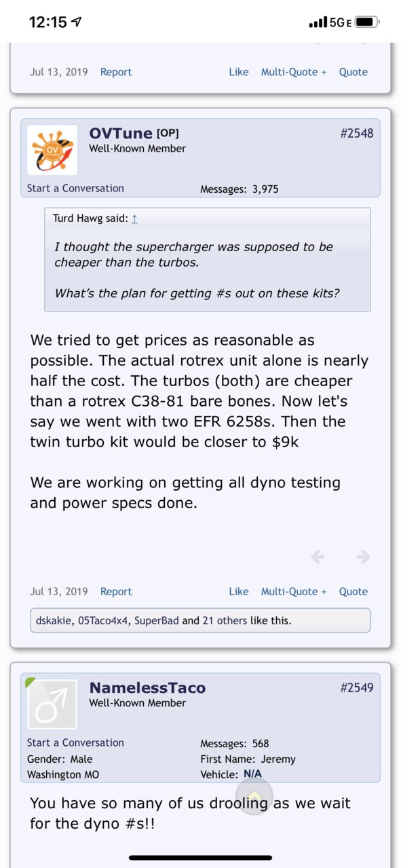Tap the location arrow next to the clock
This screenshot has width=401, height=868.
77,22
